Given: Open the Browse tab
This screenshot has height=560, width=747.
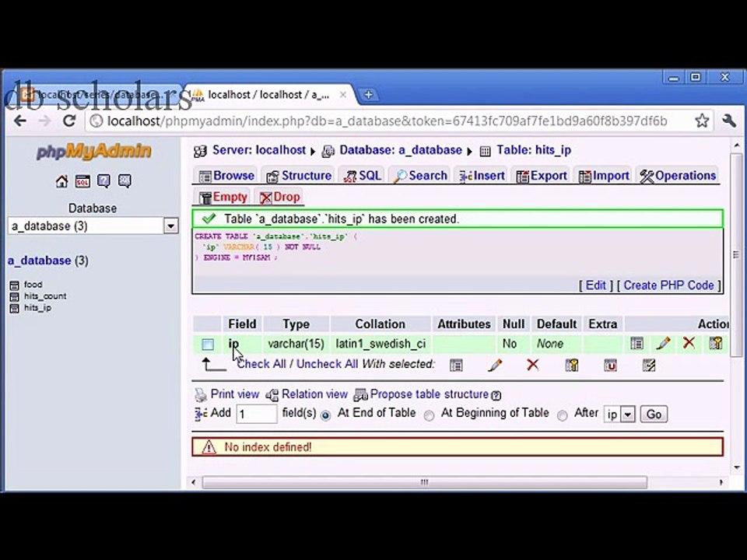Looking at the screenshot, I should (x=226, y=176).
